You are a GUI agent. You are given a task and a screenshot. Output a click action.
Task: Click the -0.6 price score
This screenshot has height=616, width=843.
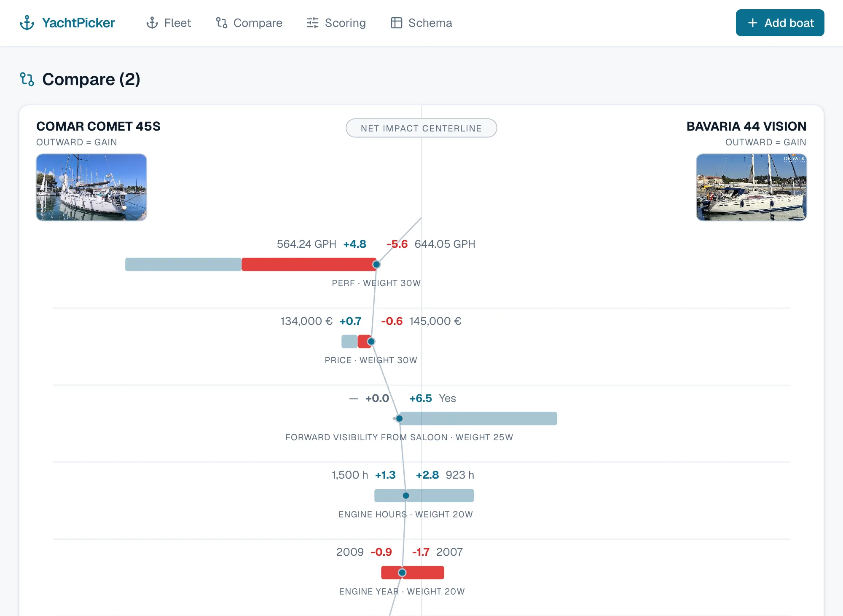[x=392, y=321]
